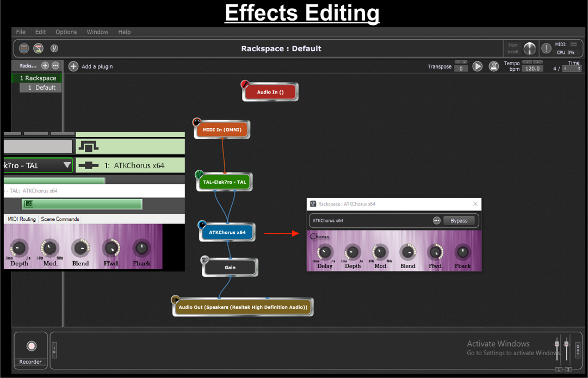Adjust the Ffwd. knob in ATKChorus window
588x378 pixels.
tap(435, 252)
